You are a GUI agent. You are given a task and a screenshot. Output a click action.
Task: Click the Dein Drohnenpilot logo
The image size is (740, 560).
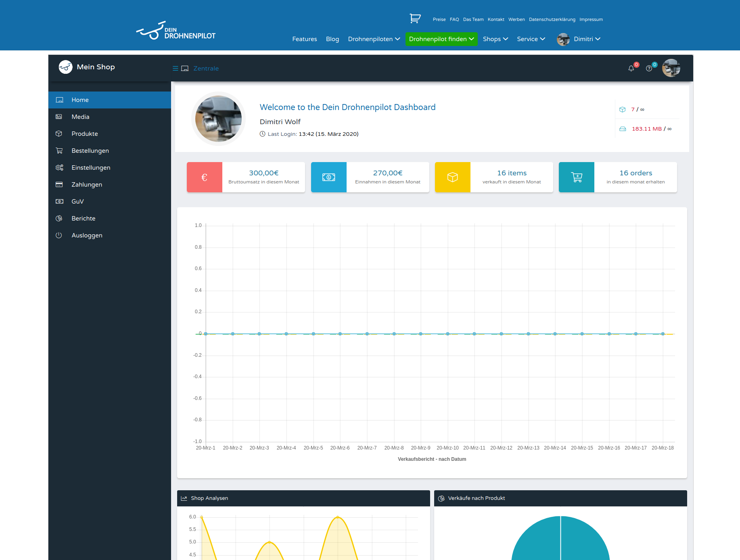click(176, 31)
